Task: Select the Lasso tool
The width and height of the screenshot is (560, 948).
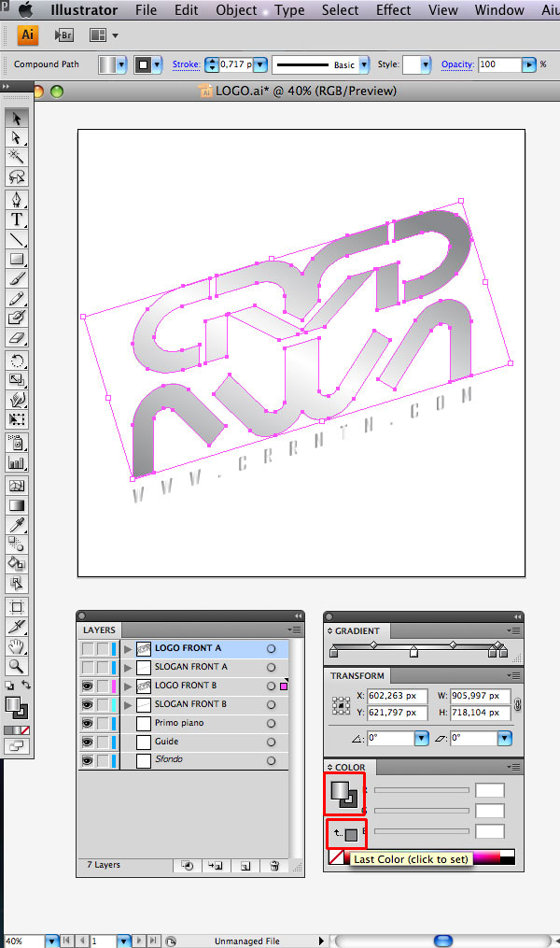Action: 16,177
